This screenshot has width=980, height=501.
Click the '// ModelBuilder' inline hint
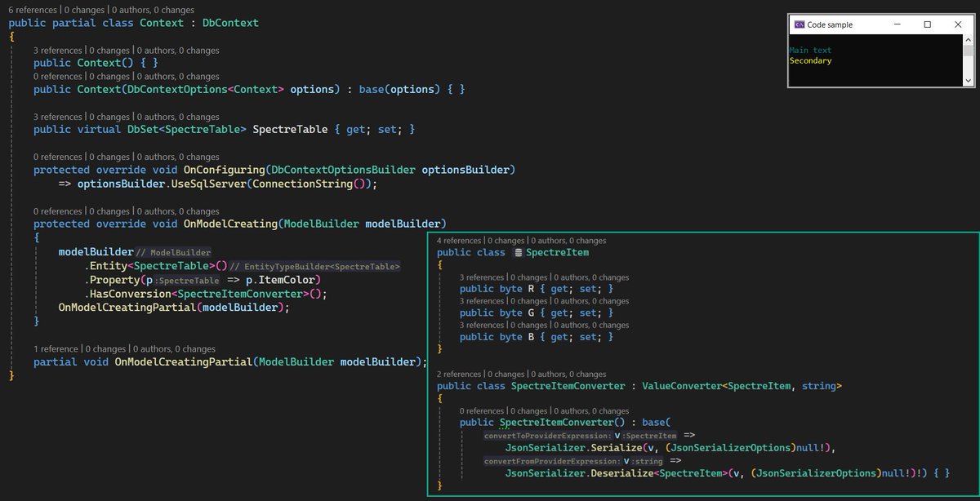(173, 253)
